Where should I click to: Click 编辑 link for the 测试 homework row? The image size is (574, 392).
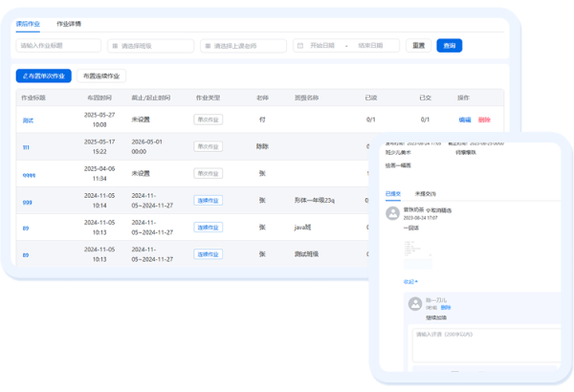pos(465,120)
